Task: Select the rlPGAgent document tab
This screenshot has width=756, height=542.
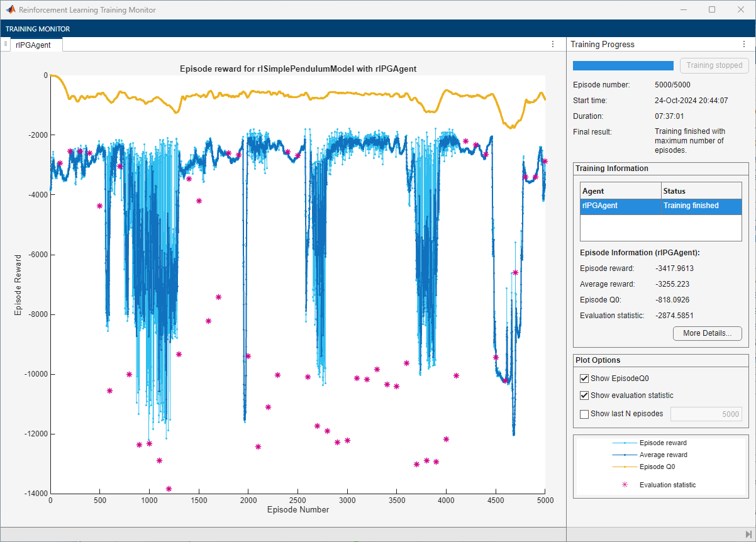Action: 33,45
